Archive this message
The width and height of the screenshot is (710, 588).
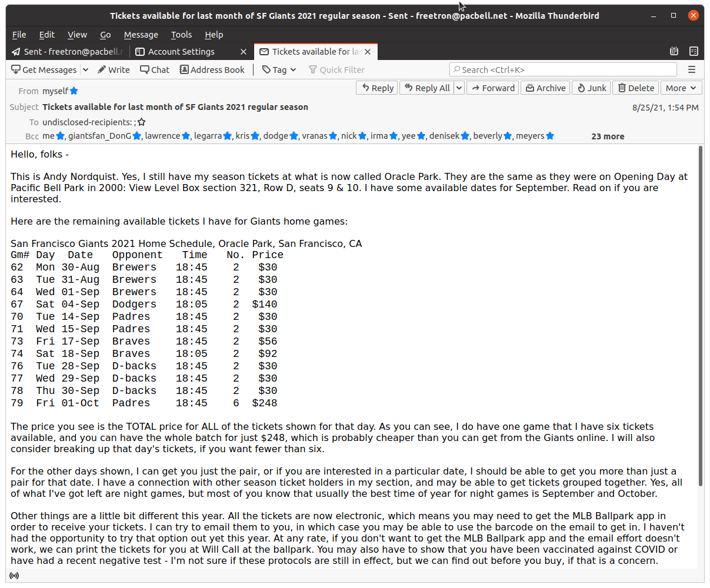coord(545,88)
